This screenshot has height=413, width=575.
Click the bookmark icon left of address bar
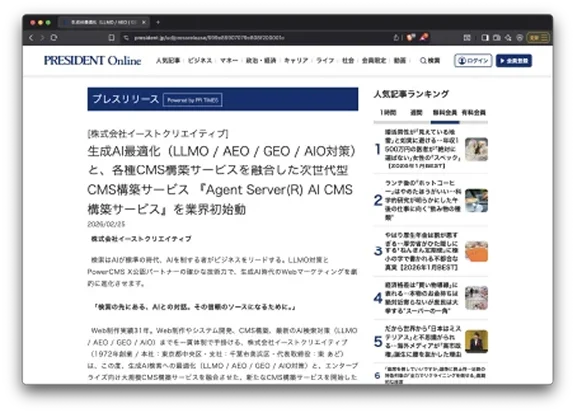click(111, 37)
